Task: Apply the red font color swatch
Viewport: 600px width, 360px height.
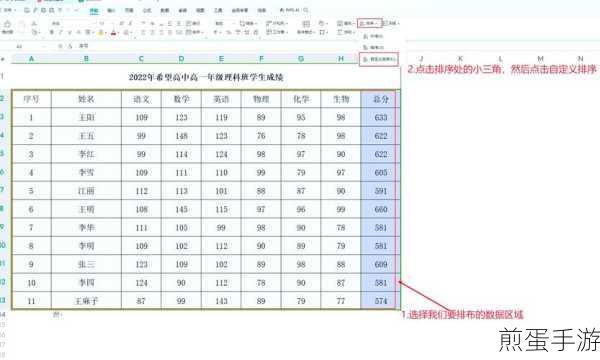Action: [113, 33]
